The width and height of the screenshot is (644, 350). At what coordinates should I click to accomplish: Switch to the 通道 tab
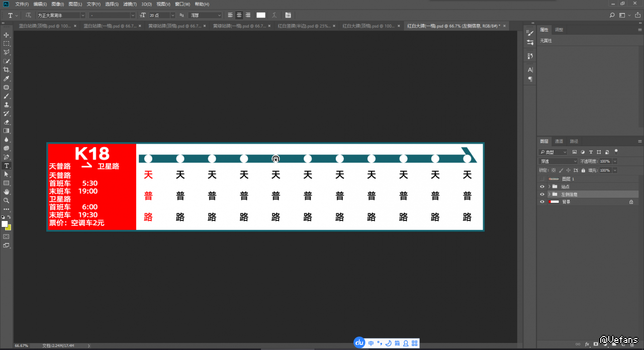pos(559,141)
